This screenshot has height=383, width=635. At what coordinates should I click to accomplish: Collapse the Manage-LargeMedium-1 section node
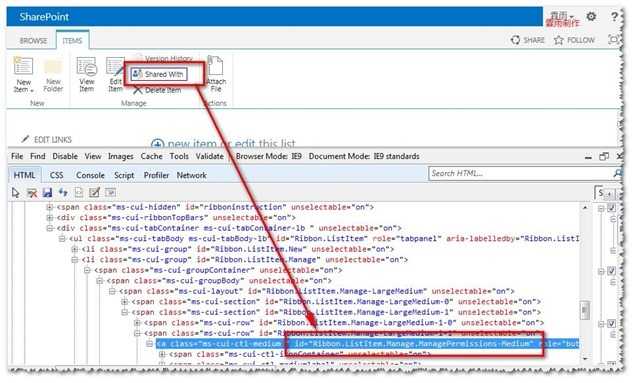125,313
